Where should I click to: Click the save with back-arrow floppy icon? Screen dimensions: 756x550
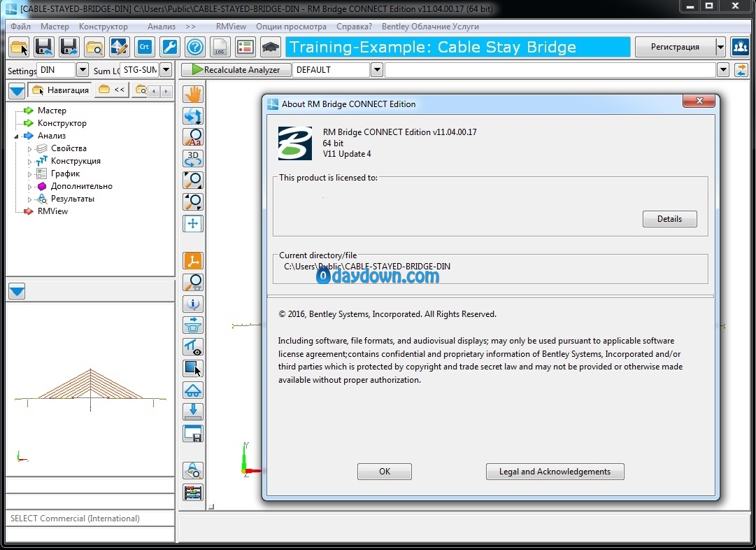44,47
